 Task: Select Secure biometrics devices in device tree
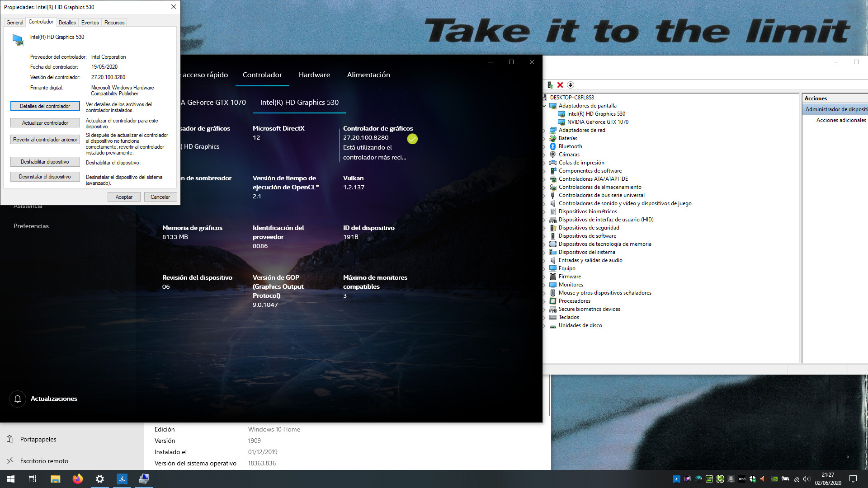(x=589, y=309)
